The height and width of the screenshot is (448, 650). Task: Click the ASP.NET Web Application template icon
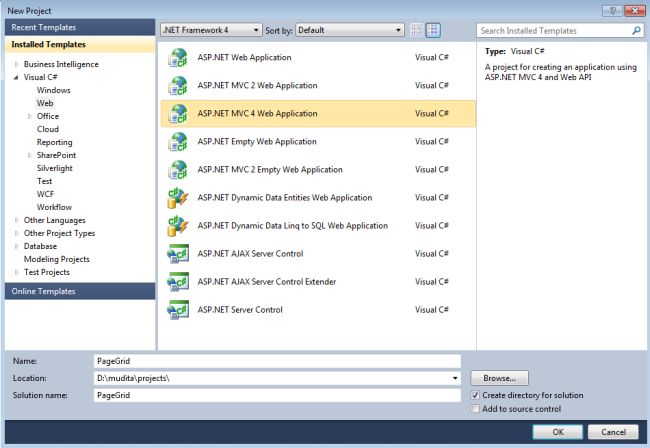(178, 58)
